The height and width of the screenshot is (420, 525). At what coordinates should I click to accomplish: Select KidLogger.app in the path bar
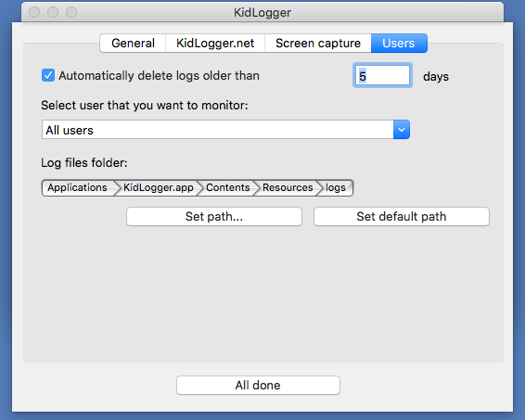(x=159, y=187)
